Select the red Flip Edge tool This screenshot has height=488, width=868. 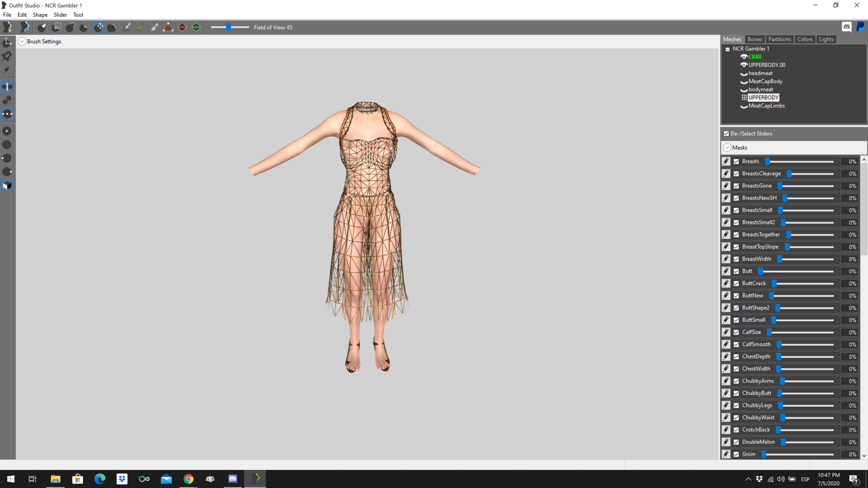pyautogui.click(x=182, y=27)
